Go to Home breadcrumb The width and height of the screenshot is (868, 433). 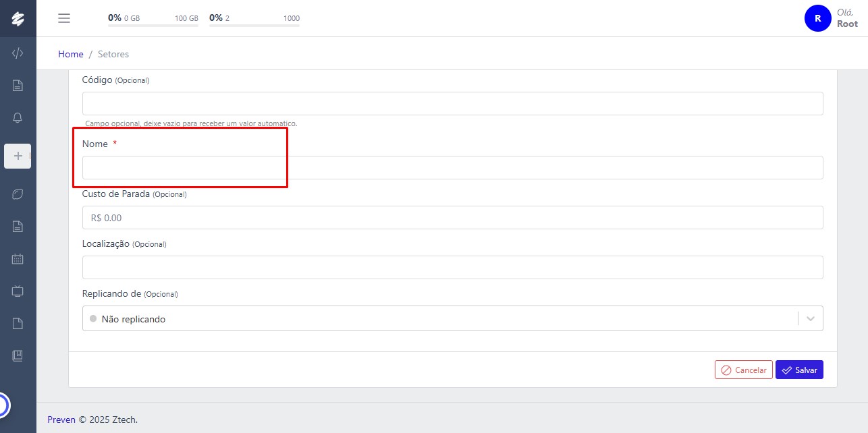coord(71,54)
